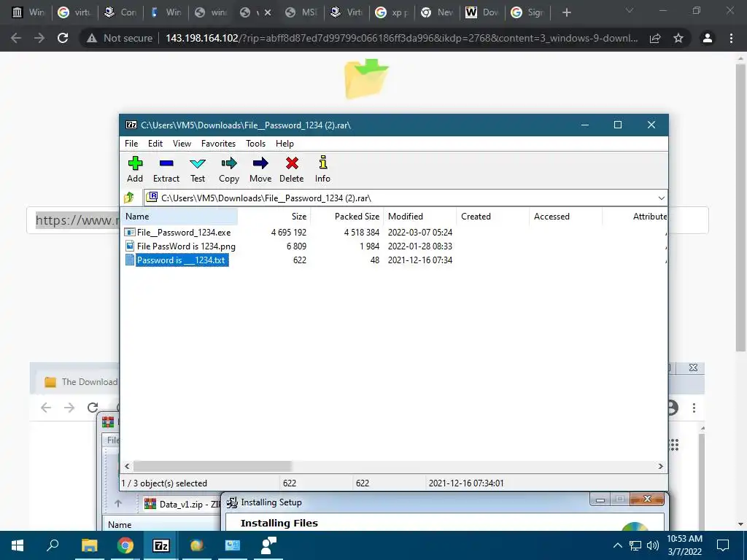
Task: Run the Test archive tool
Action: [x=197, y=169]
